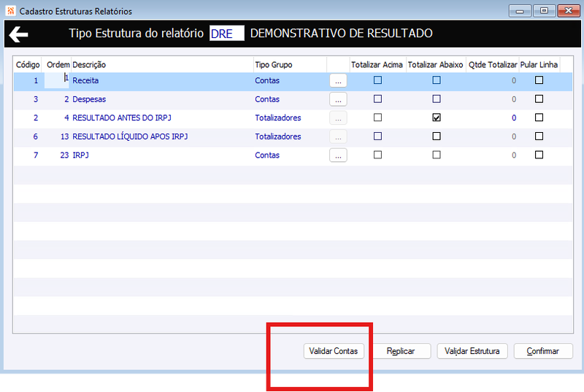Viewport: 584px width, 392px height.
Task: Toggle Totalizar Abaixo for Receita
Action: [x=437, y=80]
